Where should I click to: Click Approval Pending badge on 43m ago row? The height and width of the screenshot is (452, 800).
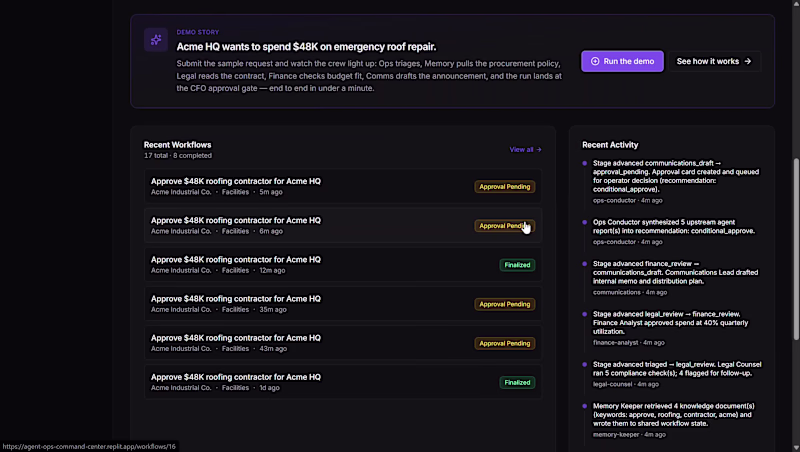[505, 343]
